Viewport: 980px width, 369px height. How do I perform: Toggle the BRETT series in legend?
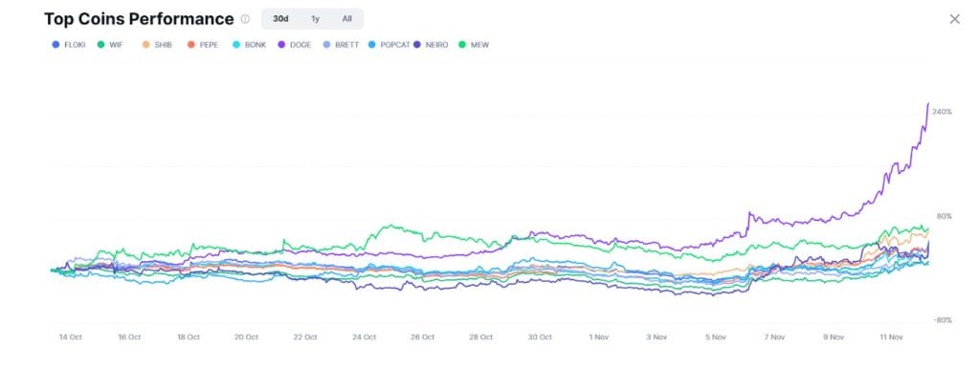tap(340, 45)
